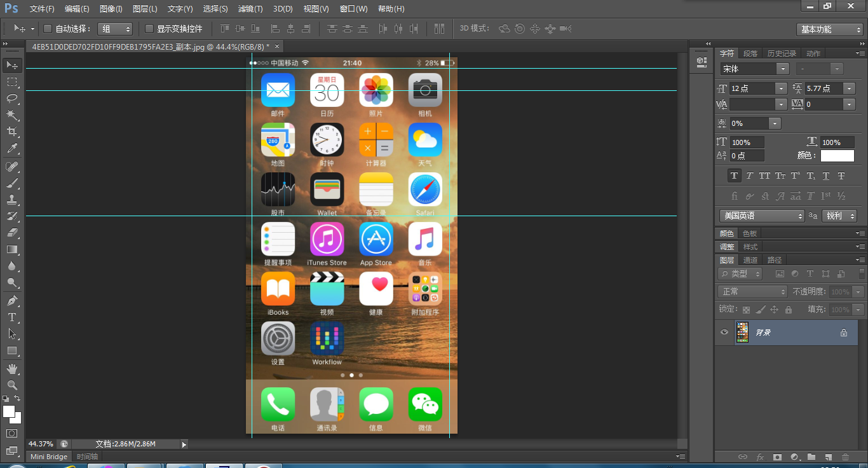This screenshot has width=868, height=468.
Task: Select the Eraser tool
Action: coord(12,233)
